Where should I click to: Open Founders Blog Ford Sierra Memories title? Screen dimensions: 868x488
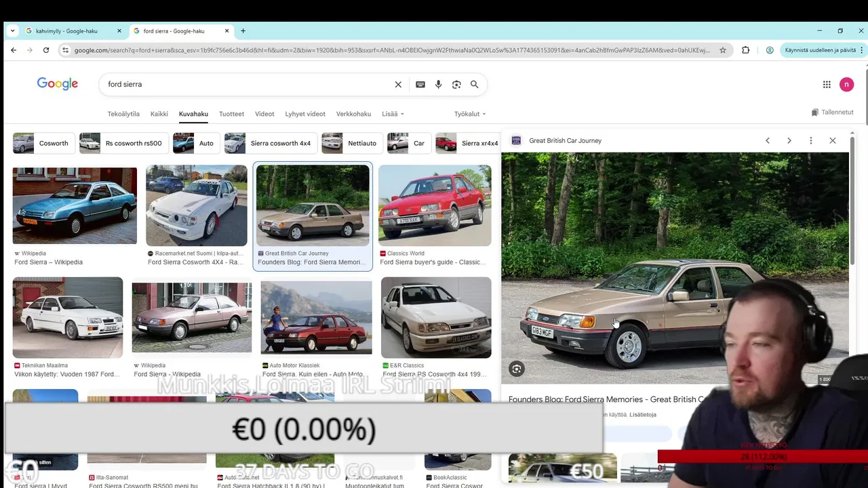607,399
